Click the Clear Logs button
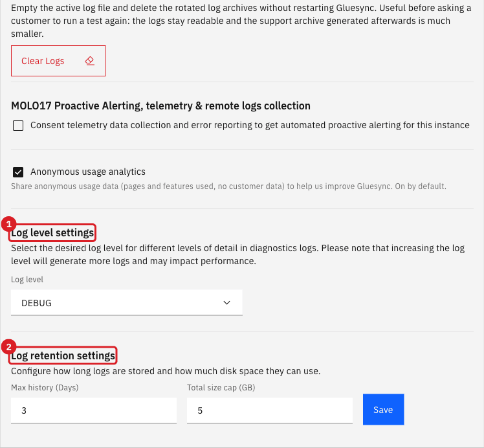This screenshot has width=484, height=448. 58,61
